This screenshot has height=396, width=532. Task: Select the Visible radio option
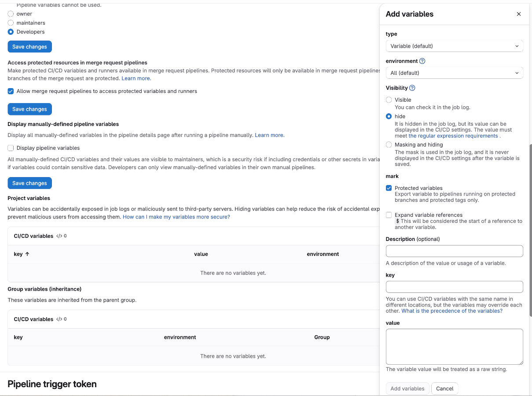pos(389,100)
